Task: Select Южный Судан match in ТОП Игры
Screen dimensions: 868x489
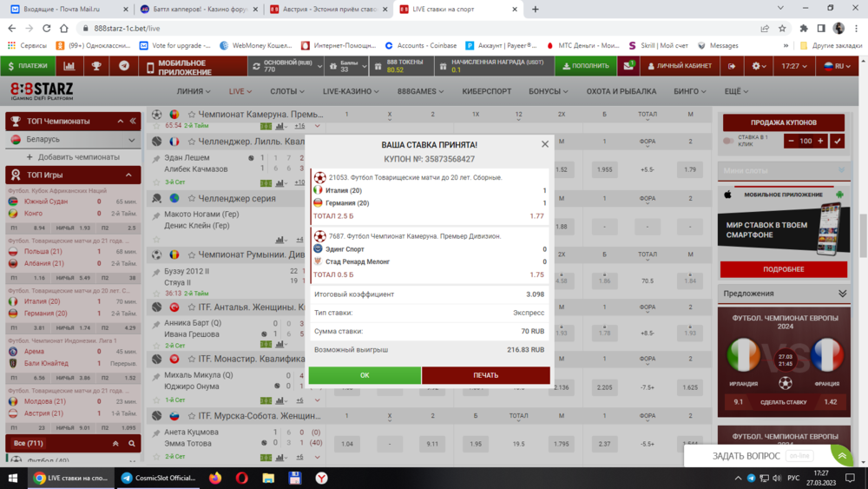Action: click(x=45, y=202)
